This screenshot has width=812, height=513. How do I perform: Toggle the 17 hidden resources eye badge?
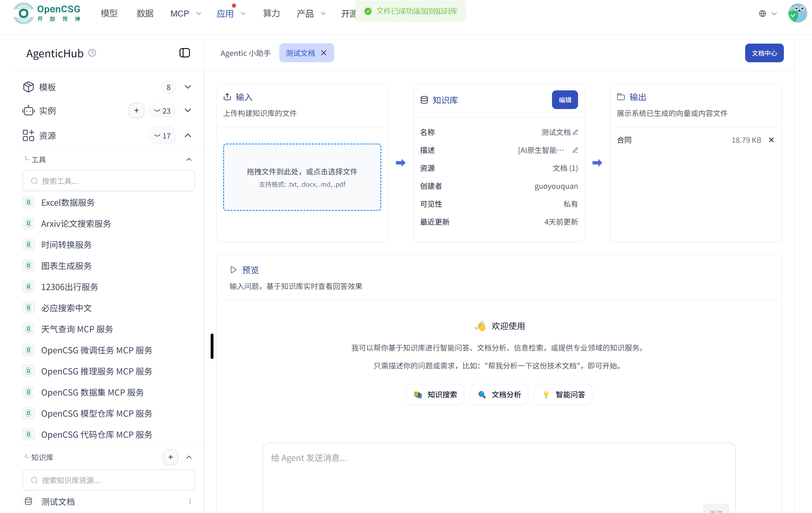(x=162, y=136)
